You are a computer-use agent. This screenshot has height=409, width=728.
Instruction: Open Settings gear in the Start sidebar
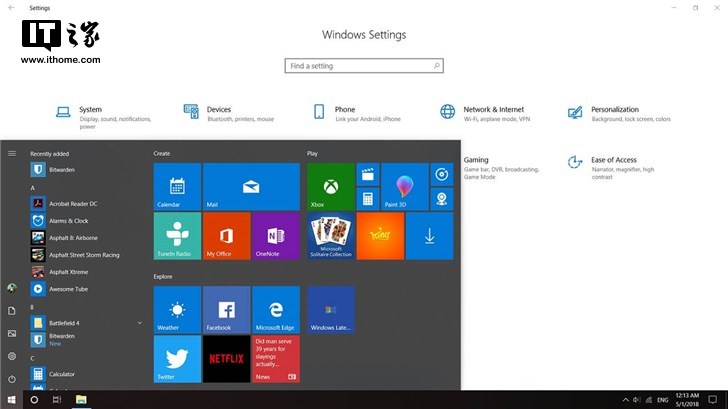pos(12,356)
